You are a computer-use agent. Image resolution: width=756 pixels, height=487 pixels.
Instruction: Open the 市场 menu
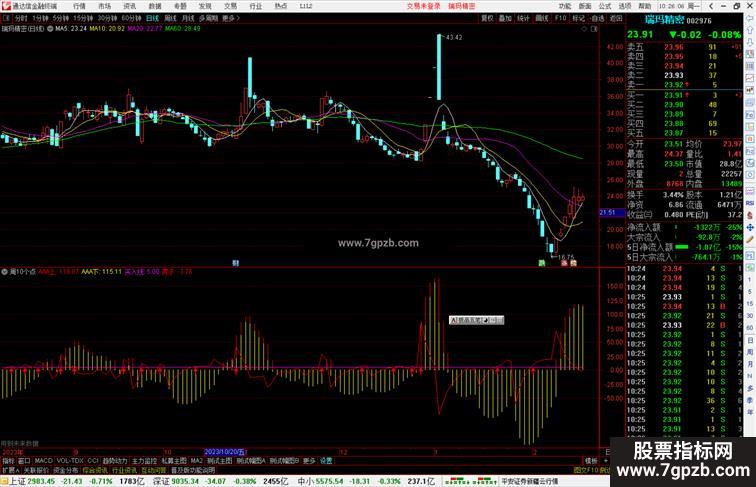tap(105, 6)
